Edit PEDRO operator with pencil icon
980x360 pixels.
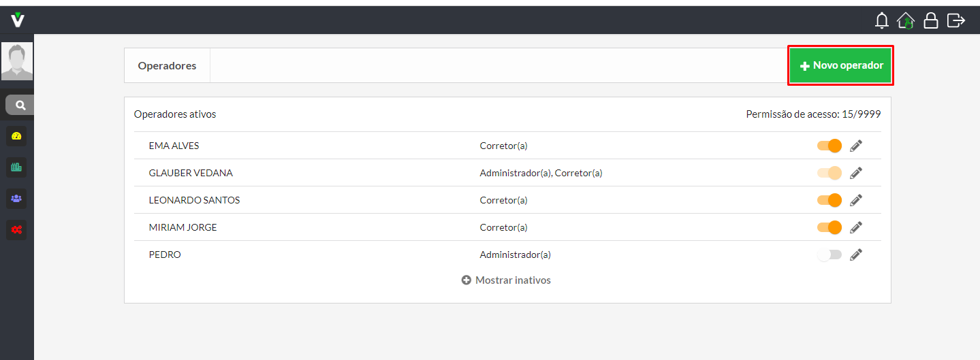(x=856, y=255)
